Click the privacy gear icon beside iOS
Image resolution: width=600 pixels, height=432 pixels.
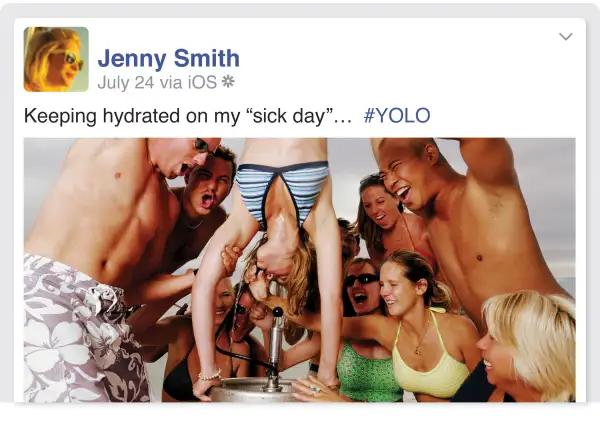pyautogui.click(x=228, y=82)
